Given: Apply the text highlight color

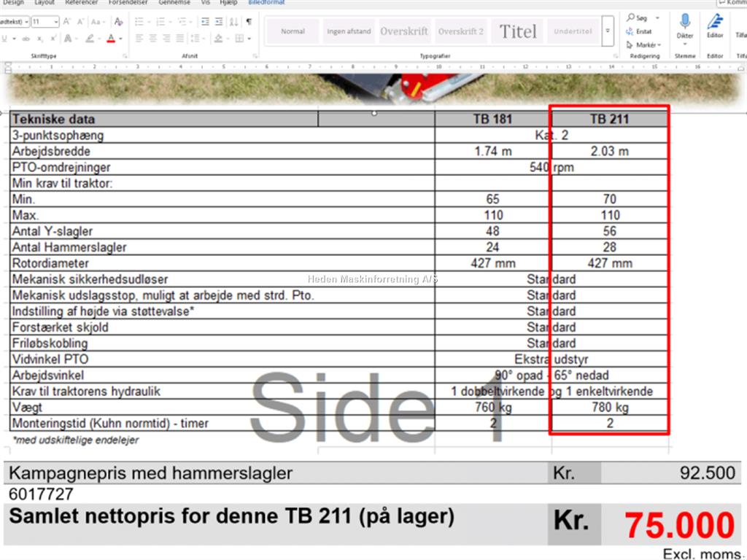Looking at the screenshot, I should coord(89,38).
